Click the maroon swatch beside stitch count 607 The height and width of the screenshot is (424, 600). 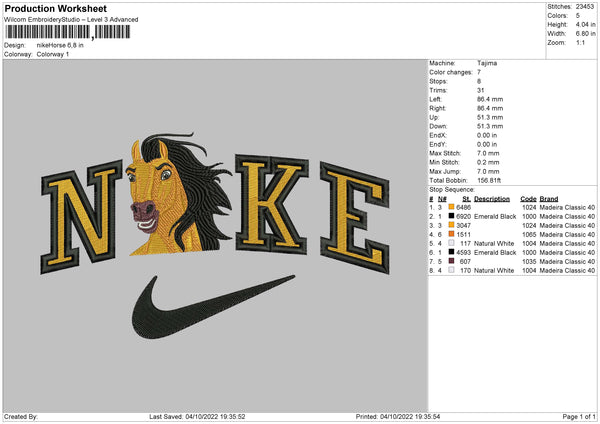(451, 261)
